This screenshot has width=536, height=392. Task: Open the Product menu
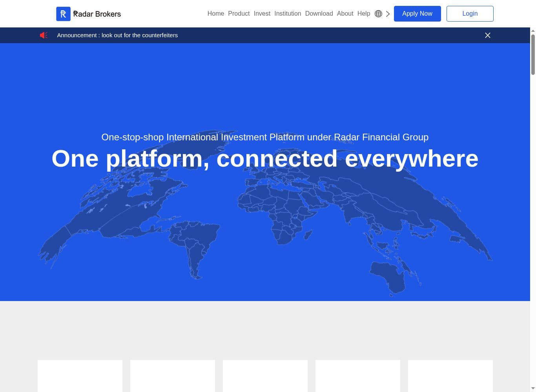click(239, 13)
